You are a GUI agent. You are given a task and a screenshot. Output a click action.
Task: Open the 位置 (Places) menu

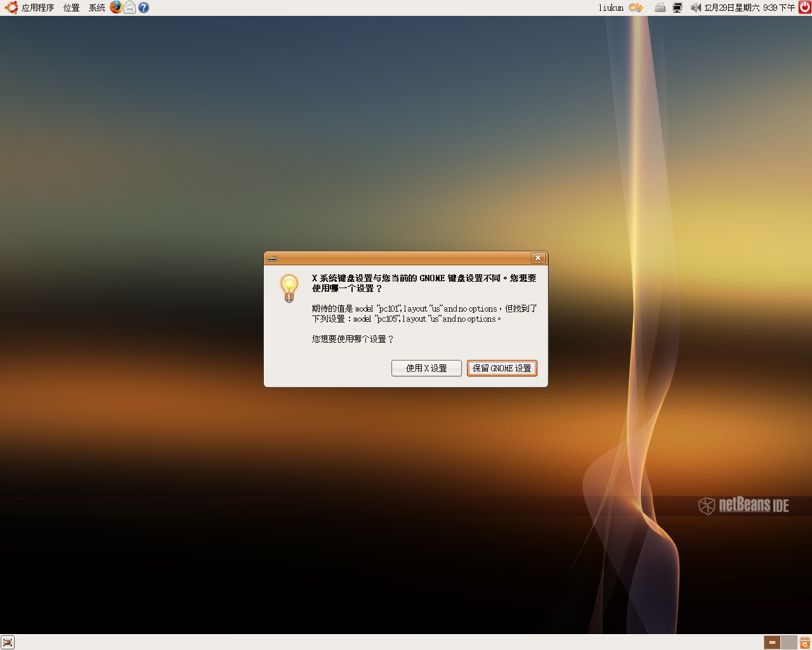point(71,8)
